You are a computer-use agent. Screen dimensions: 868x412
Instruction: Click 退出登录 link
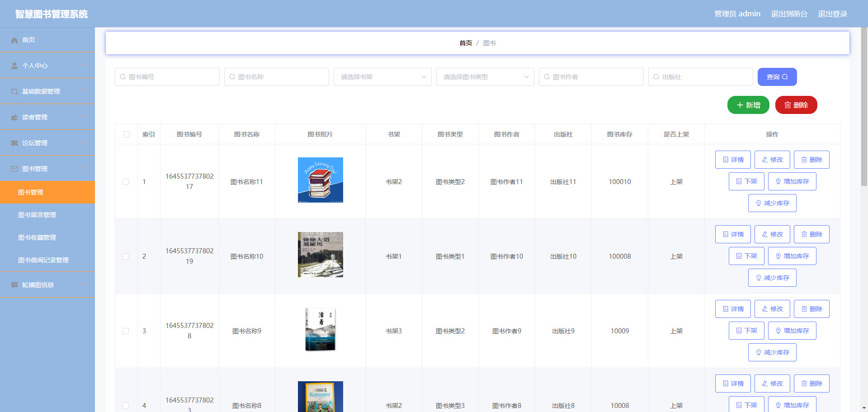[x=832, y=14]
